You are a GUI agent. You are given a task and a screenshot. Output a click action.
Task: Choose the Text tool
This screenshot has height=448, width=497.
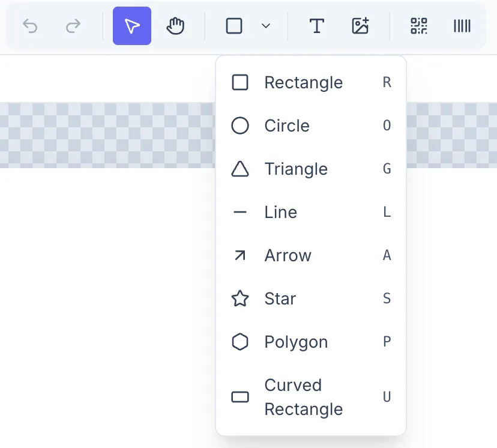coord(317,26)
